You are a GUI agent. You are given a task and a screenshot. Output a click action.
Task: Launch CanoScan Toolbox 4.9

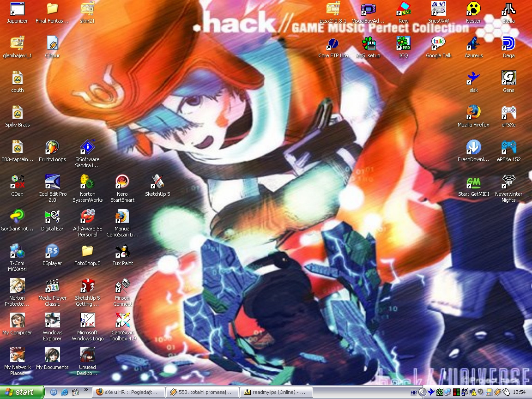tap(122, 327)
